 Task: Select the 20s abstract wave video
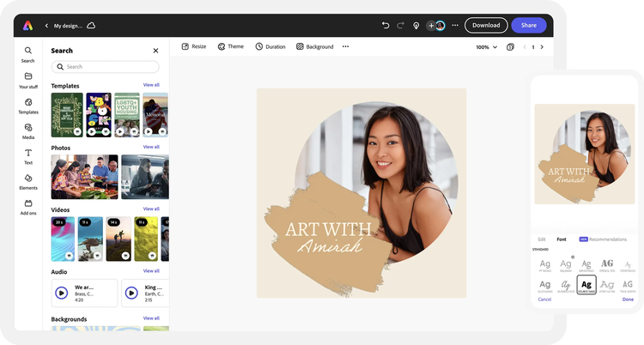tap(63, 239)
